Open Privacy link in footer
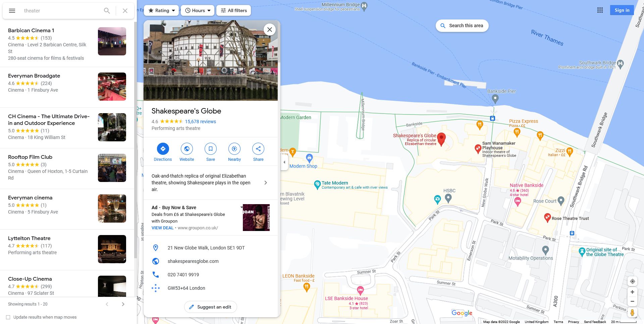Screen dimensions: 644x324 point(573,322)
